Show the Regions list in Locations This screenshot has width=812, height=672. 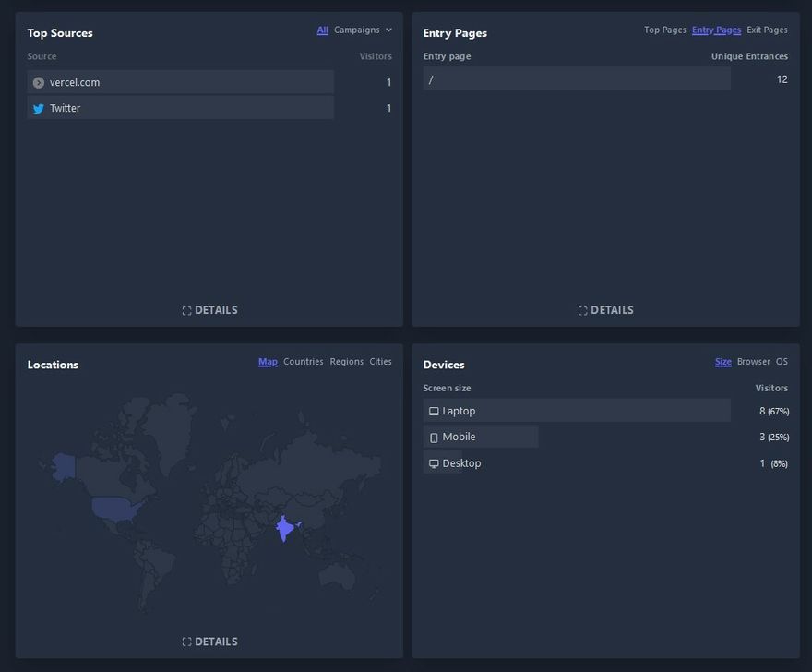point(346,362)
